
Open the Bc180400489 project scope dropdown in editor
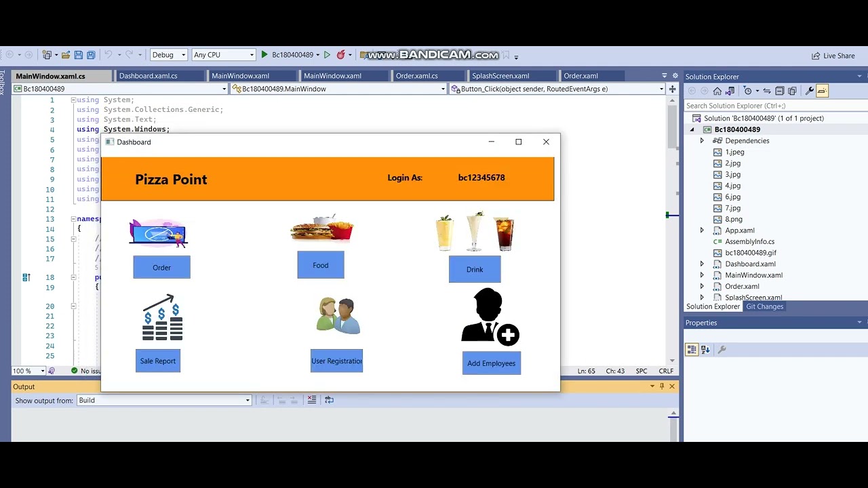pyautogui.click(x=120, y=89)
